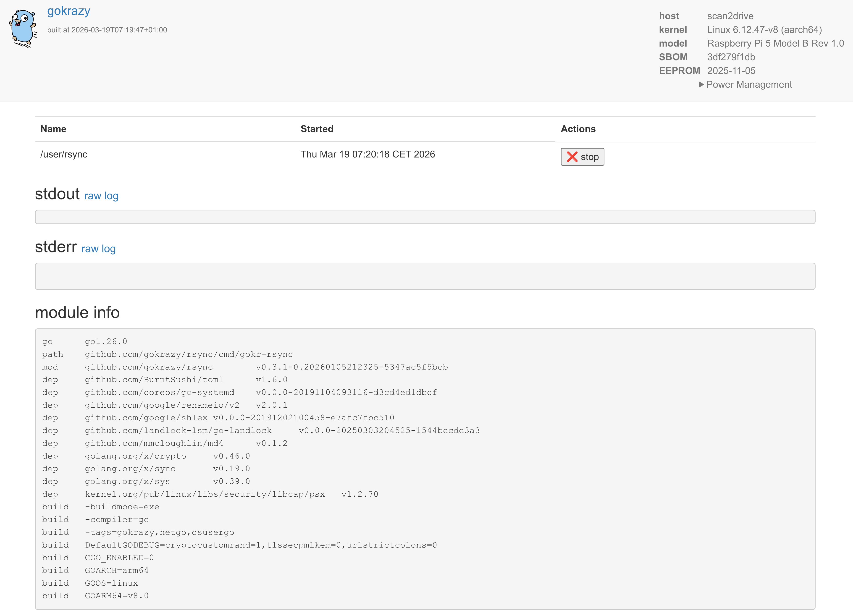Screen dimensions: 853x616
Task: Click the empty stderr log box
Action: point(425,276)
